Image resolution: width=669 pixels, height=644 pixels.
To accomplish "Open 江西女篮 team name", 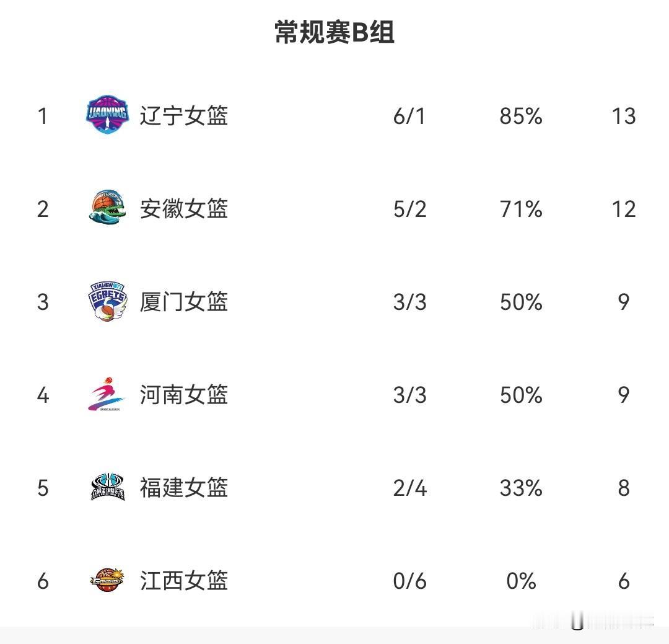I will tap(184, 581).
